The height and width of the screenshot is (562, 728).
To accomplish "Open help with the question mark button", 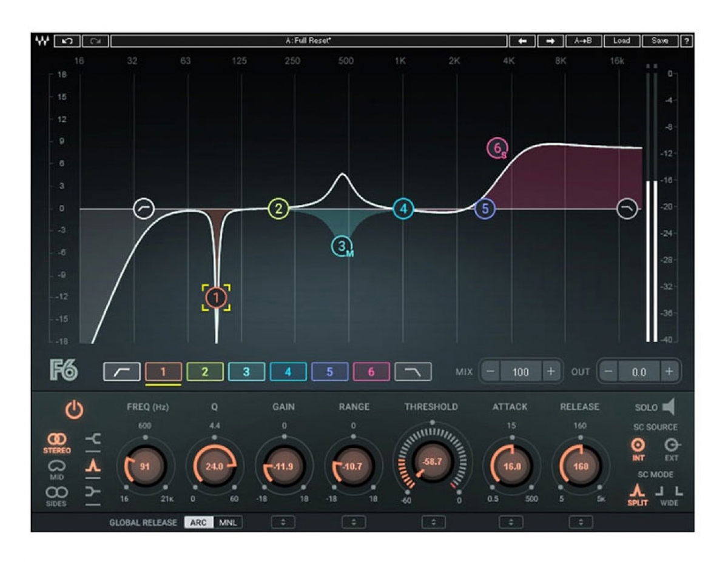I will (687, 41).
